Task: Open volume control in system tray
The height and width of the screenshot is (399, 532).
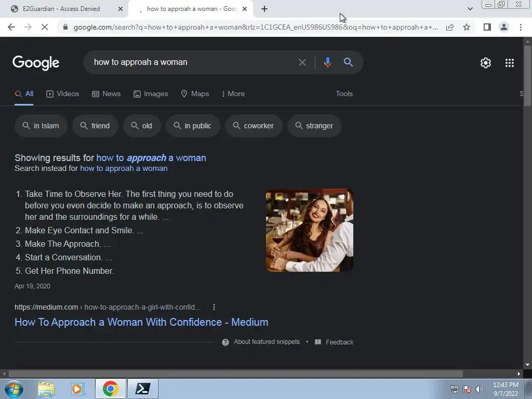Action: [x=480, y=389]
